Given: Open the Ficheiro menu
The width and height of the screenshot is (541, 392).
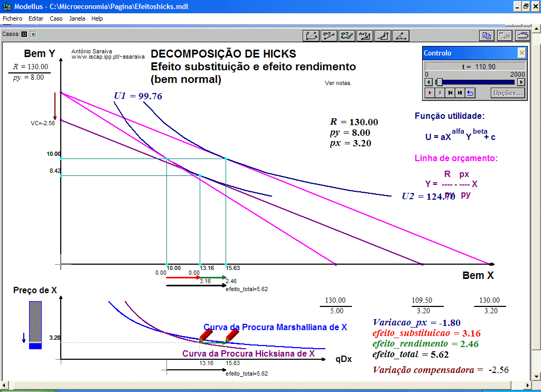Looking at the screenshot, I should pos(13,18).
